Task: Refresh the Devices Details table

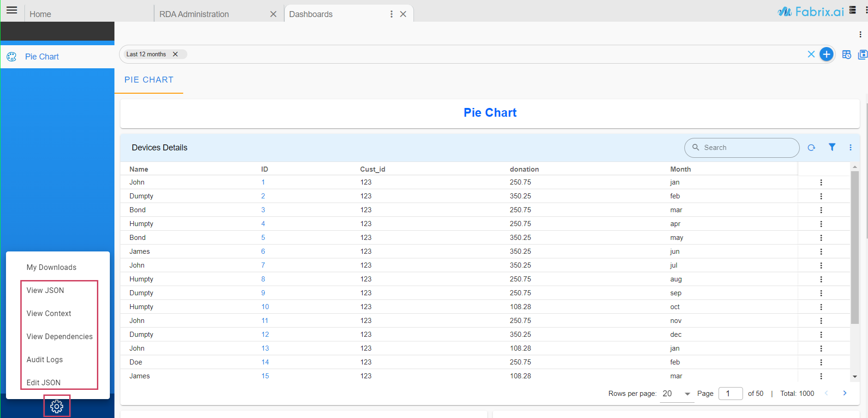Action: (x=811, y=148)
